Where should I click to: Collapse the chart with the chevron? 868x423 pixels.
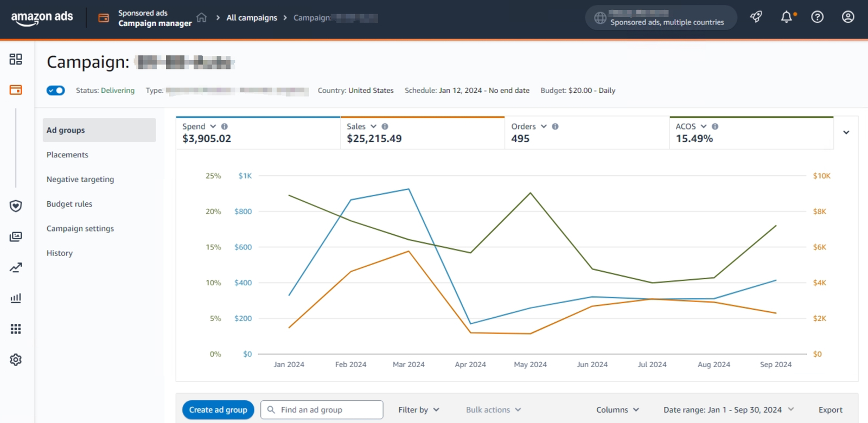coord(846,132)
